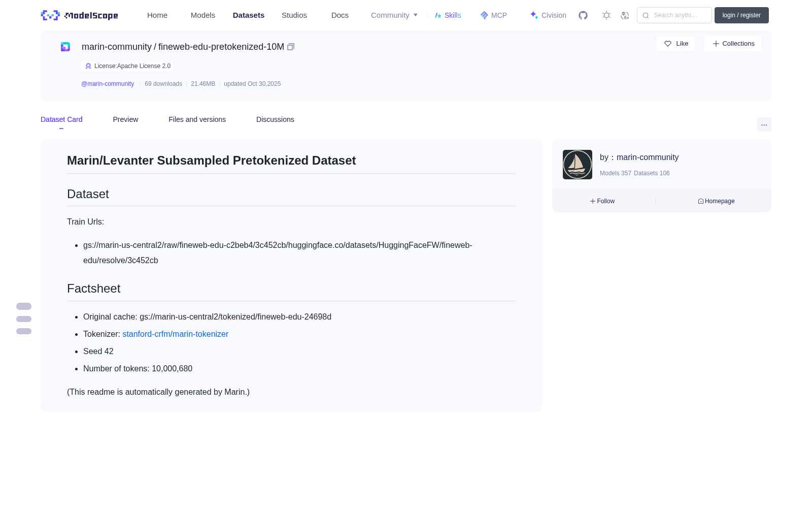Screen dimensions: 812x508
Task: Switch to the Preview tab
Action: tap(125, 119)
